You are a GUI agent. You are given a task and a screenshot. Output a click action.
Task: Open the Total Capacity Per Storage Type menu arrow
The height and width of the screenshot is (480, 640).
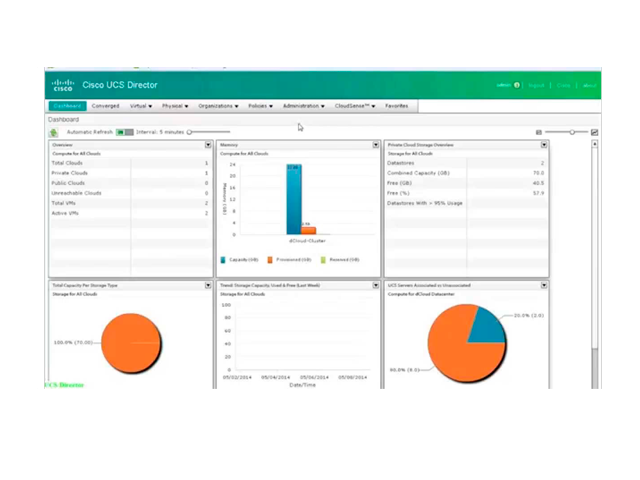coord(208,285)
